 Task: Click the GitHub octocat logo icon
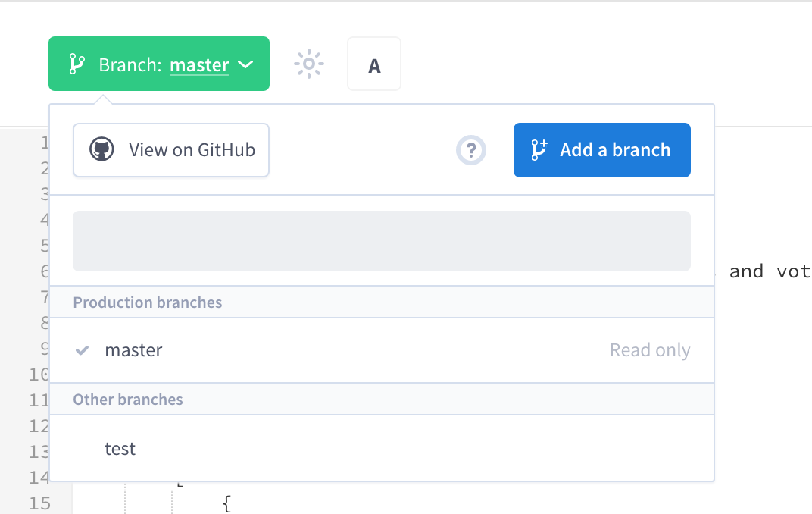coord(101,150)
